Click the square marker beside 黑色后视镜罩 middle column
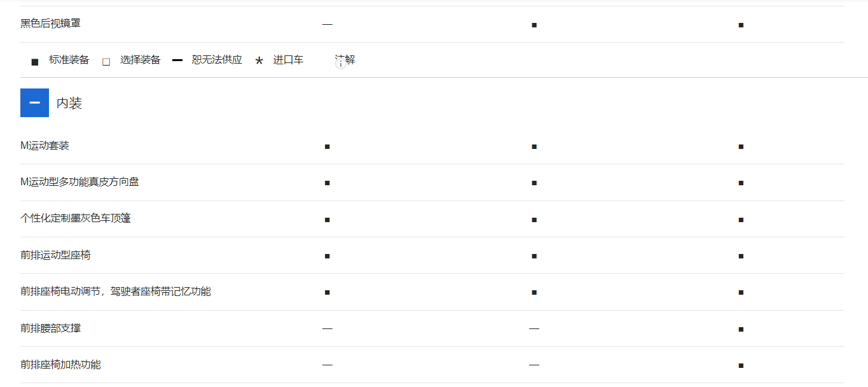The width and height of the screenshot is (868, 387). tap(534, 24)
